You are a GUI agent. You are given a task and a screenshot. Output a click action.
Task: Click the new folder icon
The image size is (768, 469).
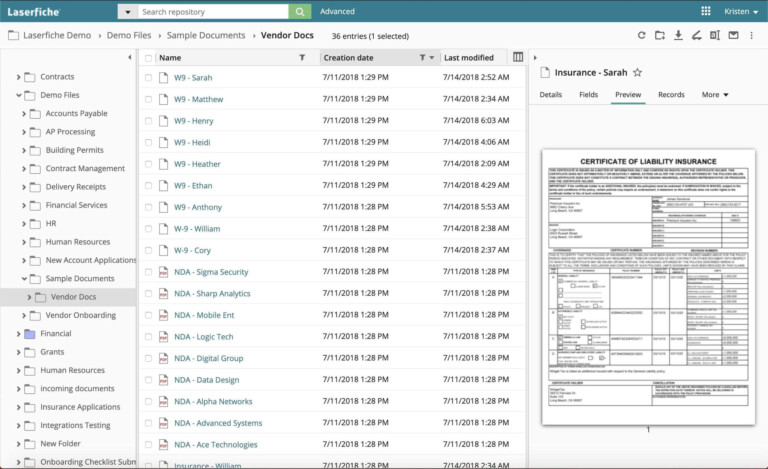(x=660, y=35)
